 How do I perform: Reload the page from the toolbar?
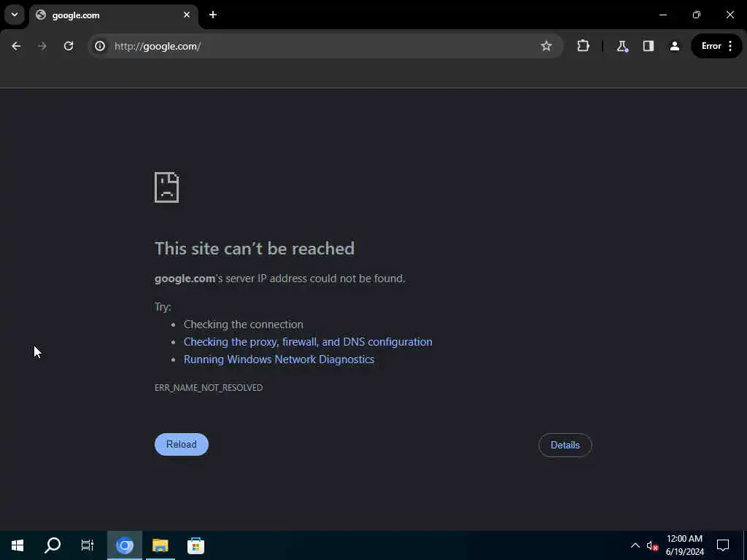[x=69, y=46]
